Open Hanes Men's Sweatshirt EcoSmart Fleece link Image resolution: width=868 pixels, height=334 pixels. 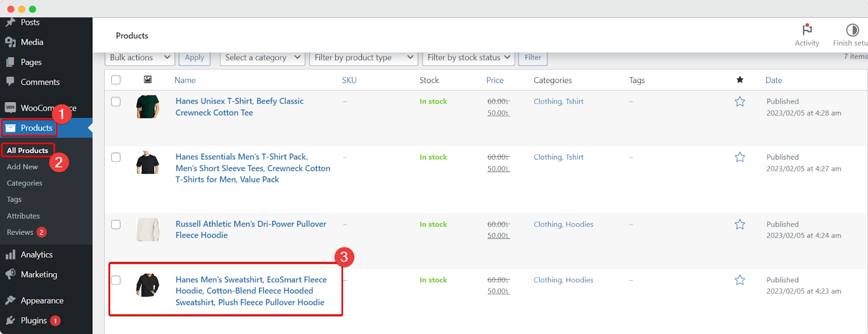(x=251, y=291)
